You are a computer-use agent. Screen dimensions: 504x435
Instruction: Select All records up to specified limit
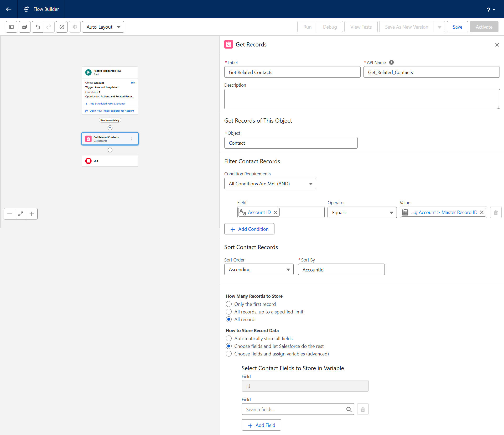(x=229, y=312)
